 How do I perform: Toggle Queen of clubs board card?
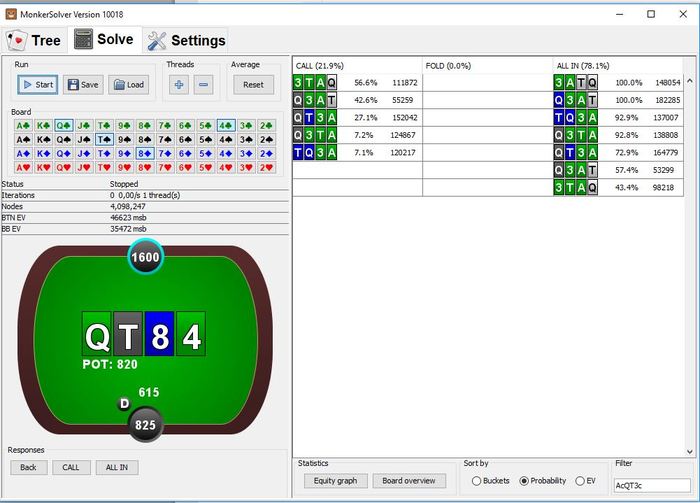tap(64, 125)
